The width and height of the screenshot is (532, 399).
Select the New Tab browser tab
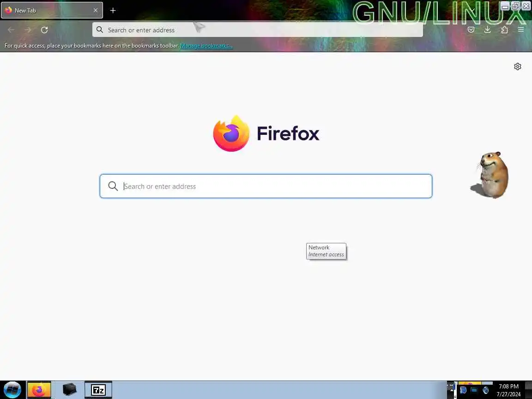[x=52, y=11]
